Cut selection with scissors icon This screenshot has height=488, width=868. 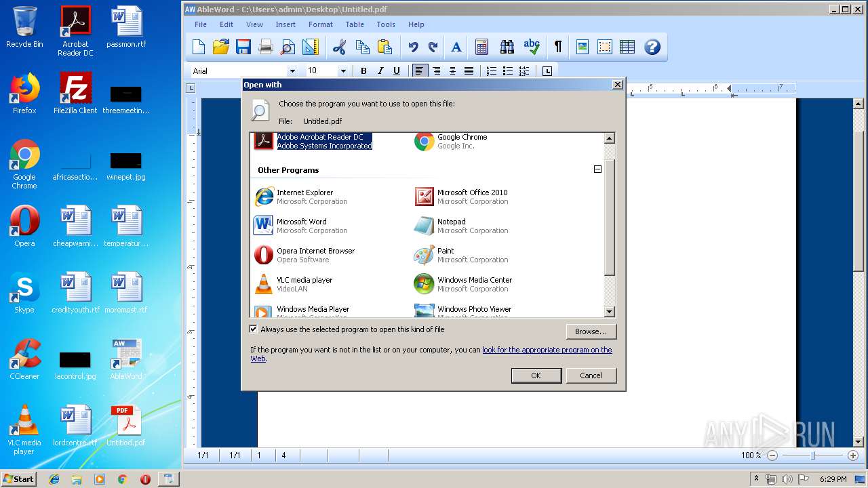coord(340,47)
